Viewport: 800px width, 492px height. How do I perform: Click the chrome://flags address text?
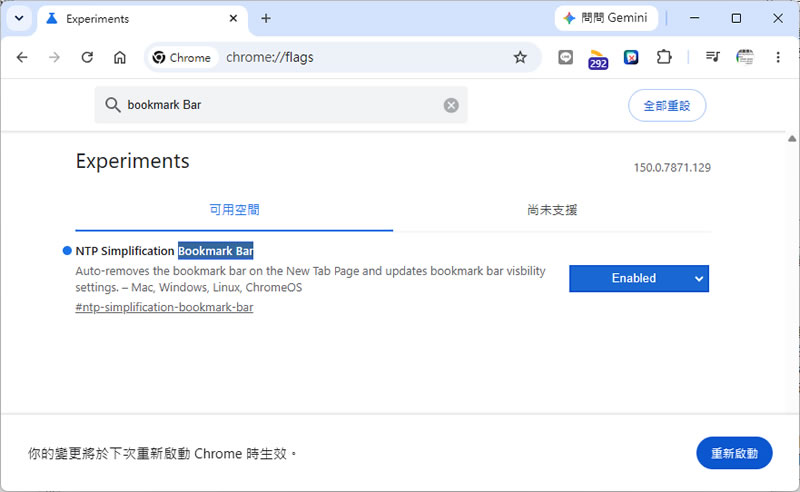click(x=270, y=57)
